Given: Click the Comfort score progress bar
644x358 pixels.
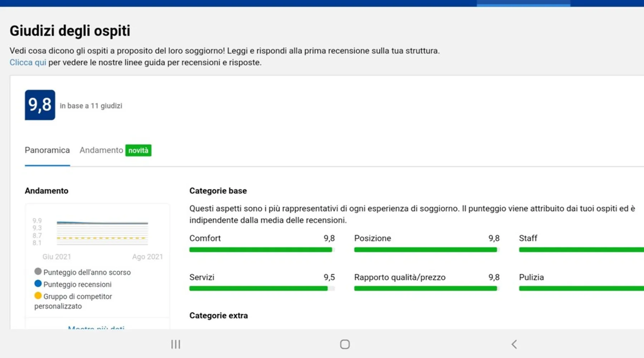Looking at the screenshot, I should [262, 250].
